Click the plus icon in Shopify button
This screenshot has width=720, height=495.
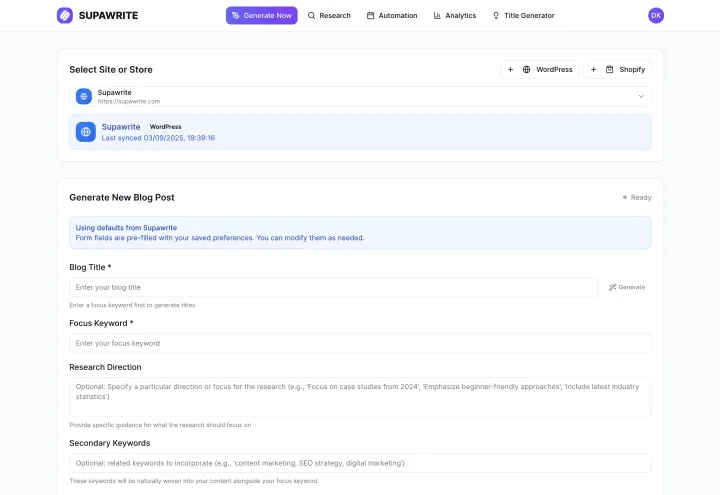click(x=593, y=69)
